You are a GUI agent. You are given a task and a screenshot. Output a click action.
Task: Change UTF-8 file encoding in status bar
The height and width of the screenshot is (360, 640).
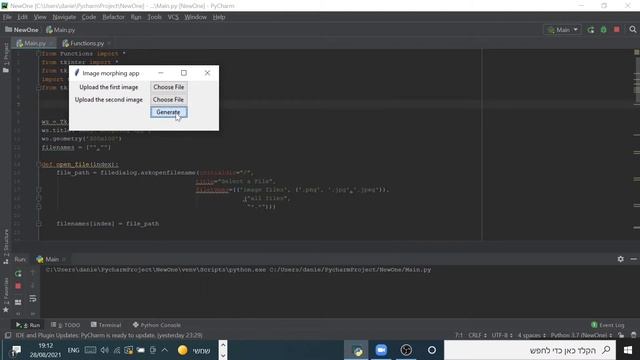click(x=502, y=335)
